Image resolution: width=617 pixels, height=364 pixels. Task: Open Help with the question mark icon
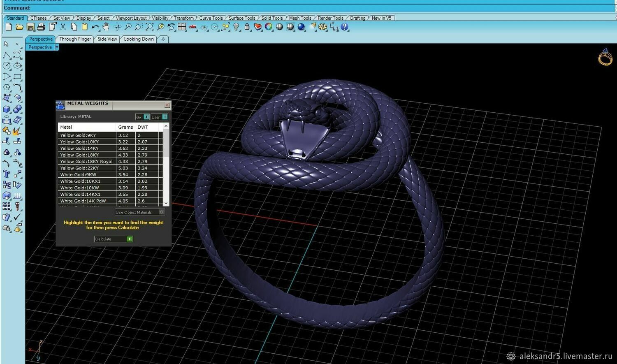345,27
